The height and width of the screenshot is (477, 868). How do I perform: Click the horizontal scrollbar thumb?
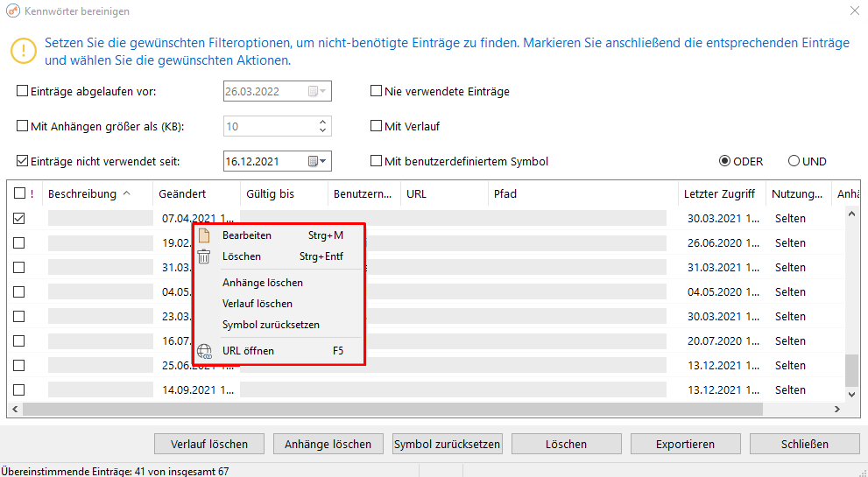(x=393, y=409)
